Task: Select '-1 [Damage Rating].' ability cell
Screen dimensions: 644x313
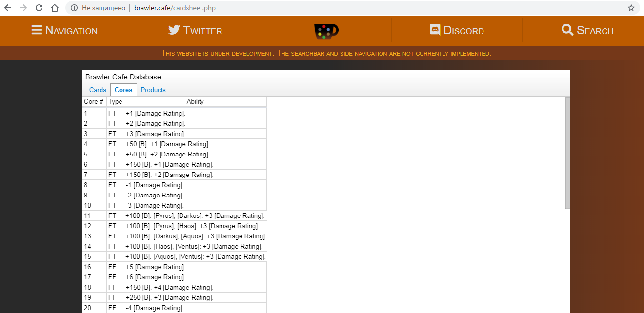Action: pos(195,185)
